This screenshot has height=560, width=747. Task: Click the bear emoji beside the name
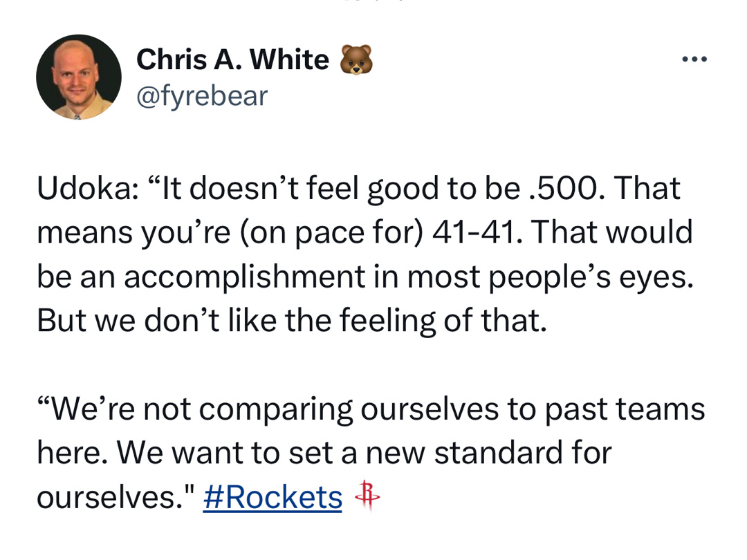click(x=356, y=60)
